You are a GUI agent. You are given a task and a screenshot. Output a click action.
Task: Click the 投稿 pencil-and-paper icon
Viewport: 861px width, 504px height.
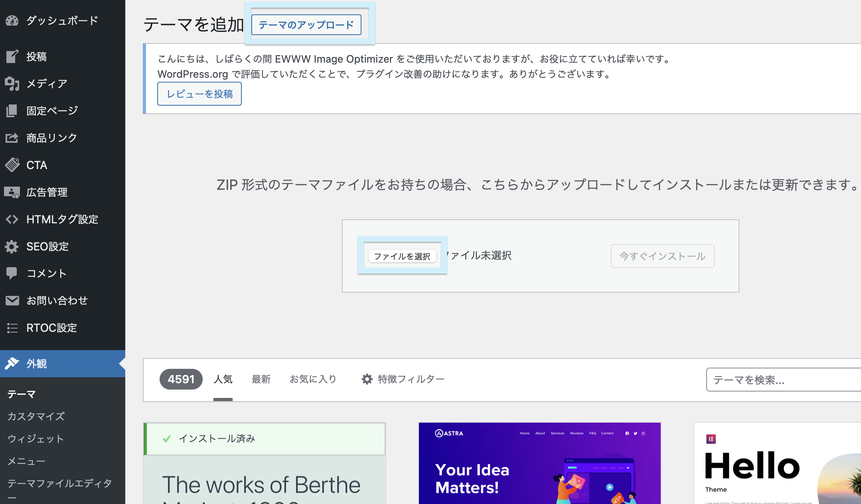pos(12,56)
